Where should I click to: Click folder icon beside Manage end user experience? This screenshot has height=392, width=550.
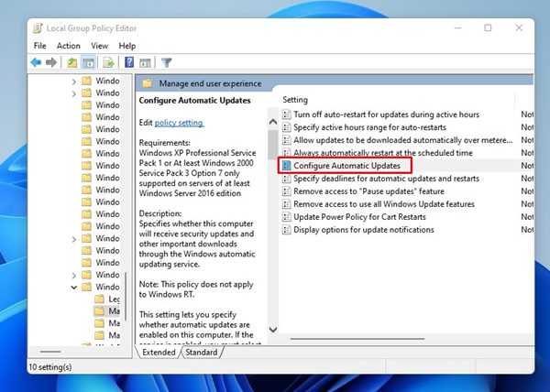click(148, 83)
